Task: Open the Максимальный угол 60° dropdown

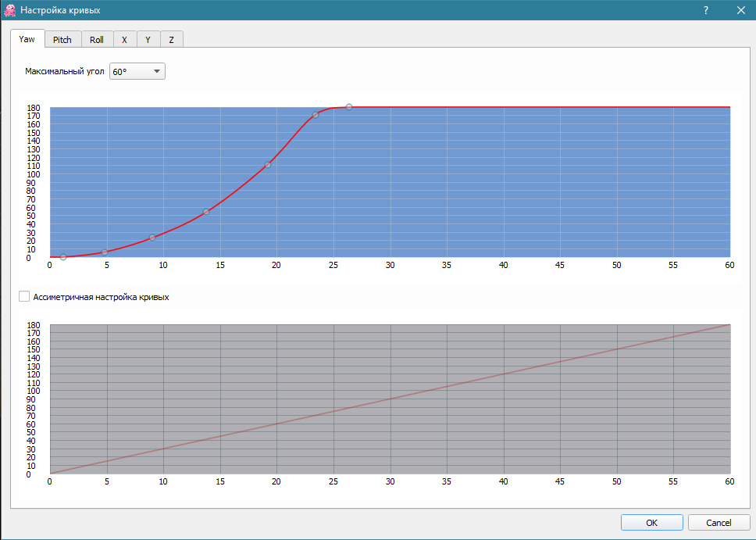Action: pos(137,71)
